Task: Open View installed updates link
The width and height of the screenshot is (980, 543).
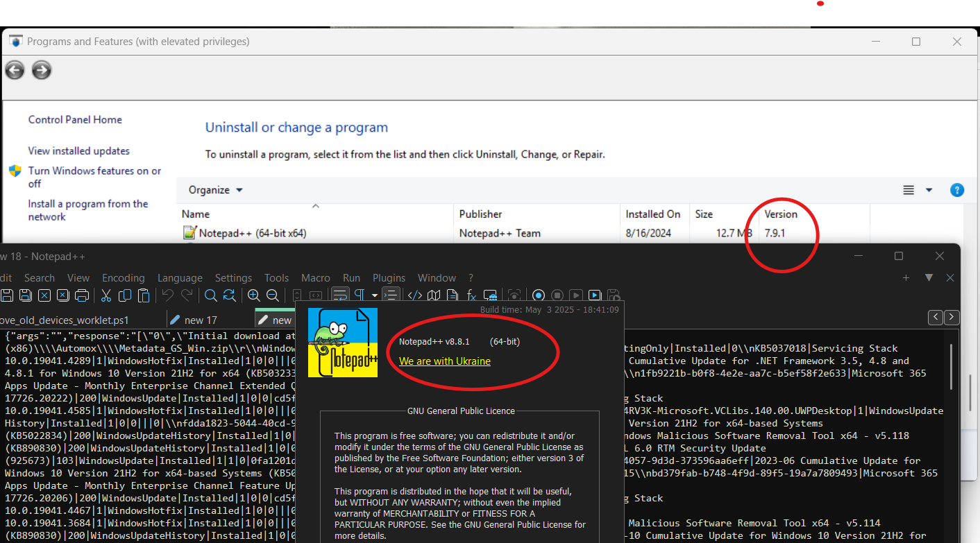Action: tap(78, 150)
